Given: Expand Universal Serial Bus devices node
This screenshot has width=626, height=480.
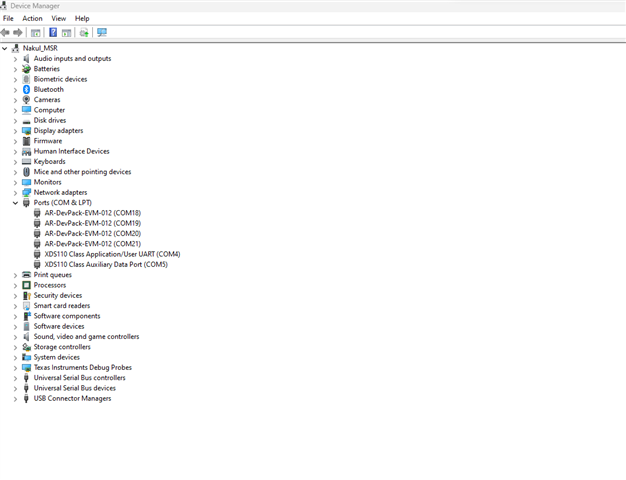Looking at the screenshot, I should [15, 388].
